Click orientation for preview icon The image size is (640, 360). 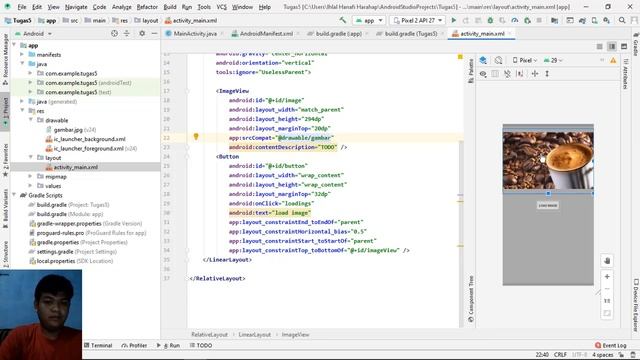[498, 60]
